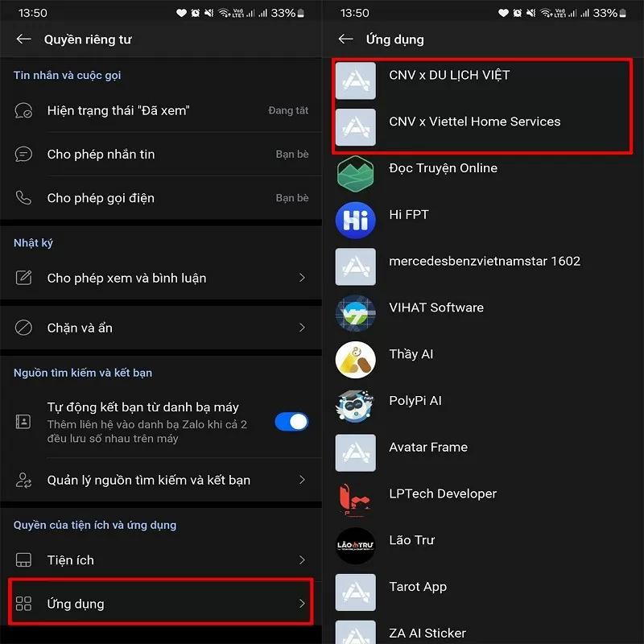Tap back arrow beside Ứng dụng title
The height and width of the screenshot is (644, 644).
click(x=346, y=39)
